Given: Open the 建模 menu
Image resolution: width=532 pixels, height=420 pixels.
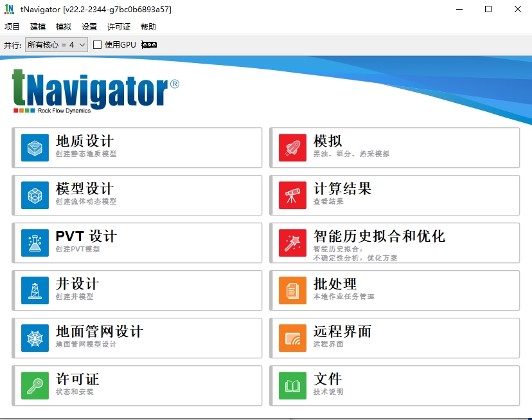Looking at the screenshot, I should (38, 27).
